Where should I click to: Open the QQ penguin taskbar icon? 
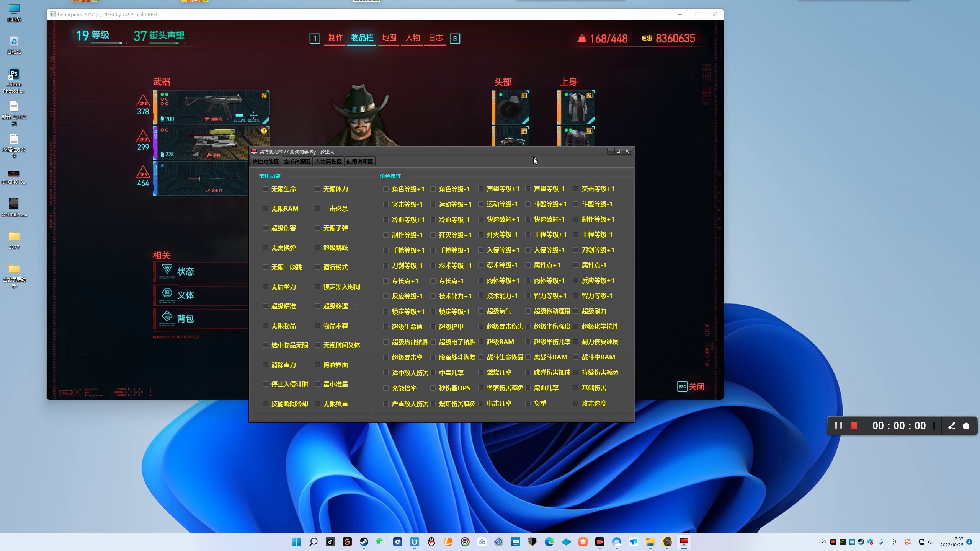(x=431, y=542)
